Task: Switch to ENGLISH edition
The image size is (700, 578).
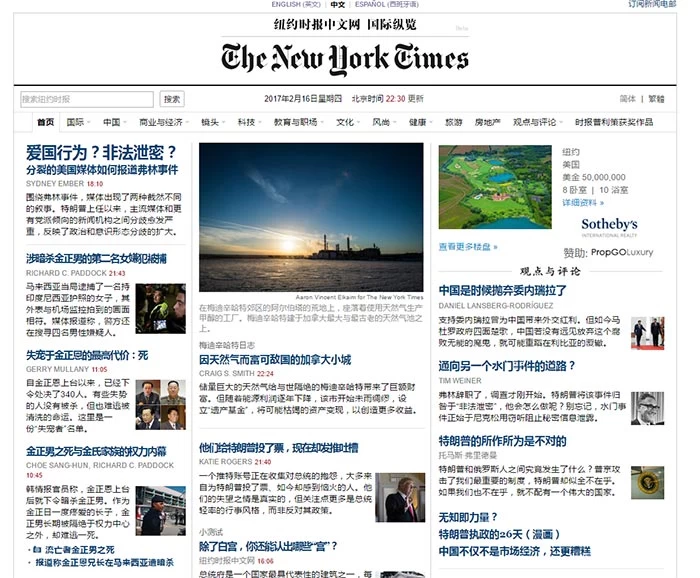Action: coord(296,4)
